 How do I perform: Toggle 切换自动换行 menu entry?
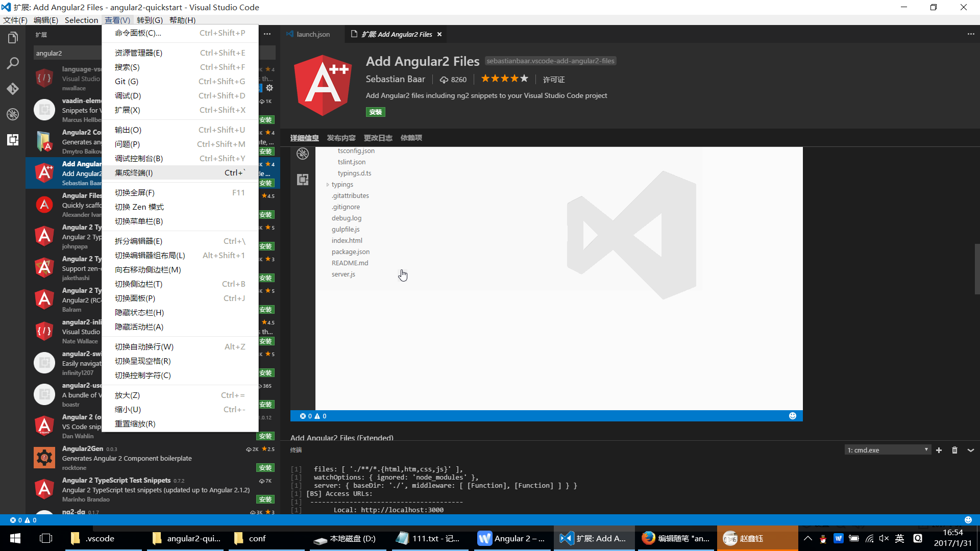point(180,346)
